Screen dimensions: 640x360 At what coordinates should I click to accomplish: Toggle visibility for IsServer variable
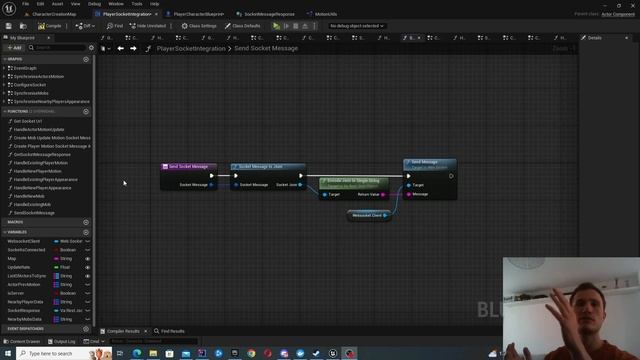coord(87,293)
